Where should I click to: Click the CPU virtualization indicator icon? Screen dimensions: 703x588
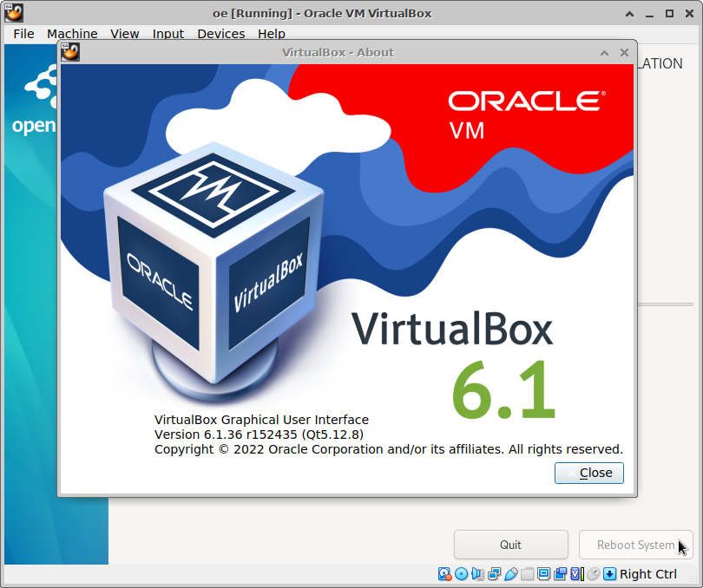[577, 574]
